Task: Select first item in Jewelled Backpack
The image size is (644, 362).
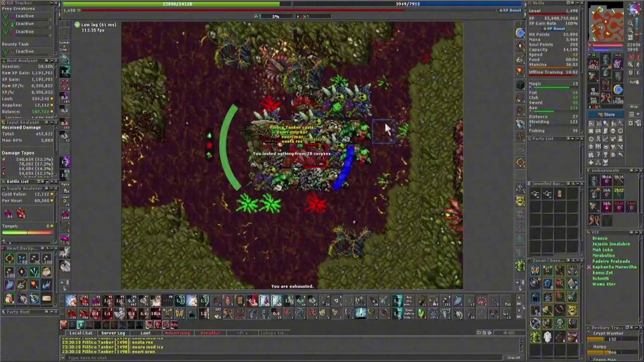Action: click(535, 193)
